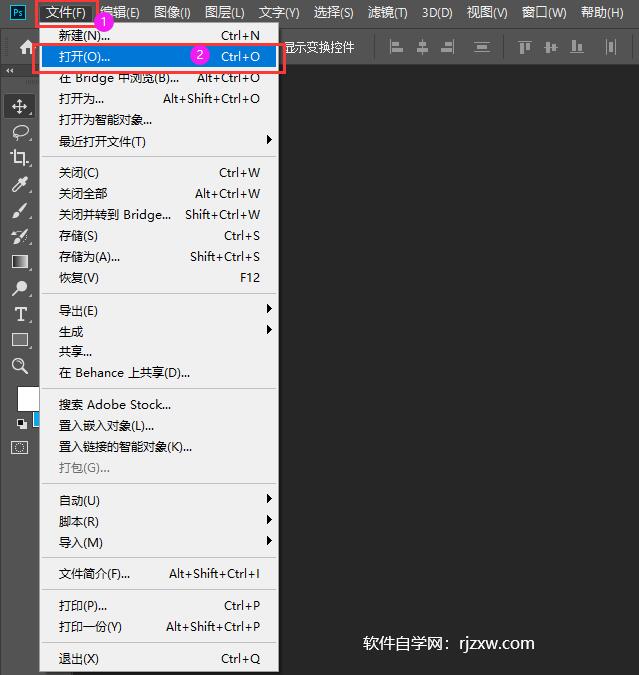Select the Gradient tool
This screenshot has width=639, height=675.
20,261
